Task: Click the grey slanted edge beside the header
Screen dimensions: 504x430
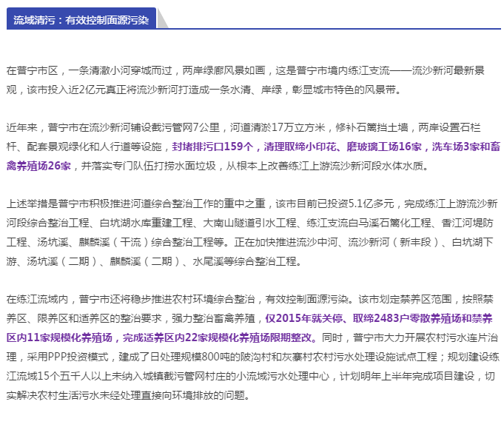Action: coord(162,20)
